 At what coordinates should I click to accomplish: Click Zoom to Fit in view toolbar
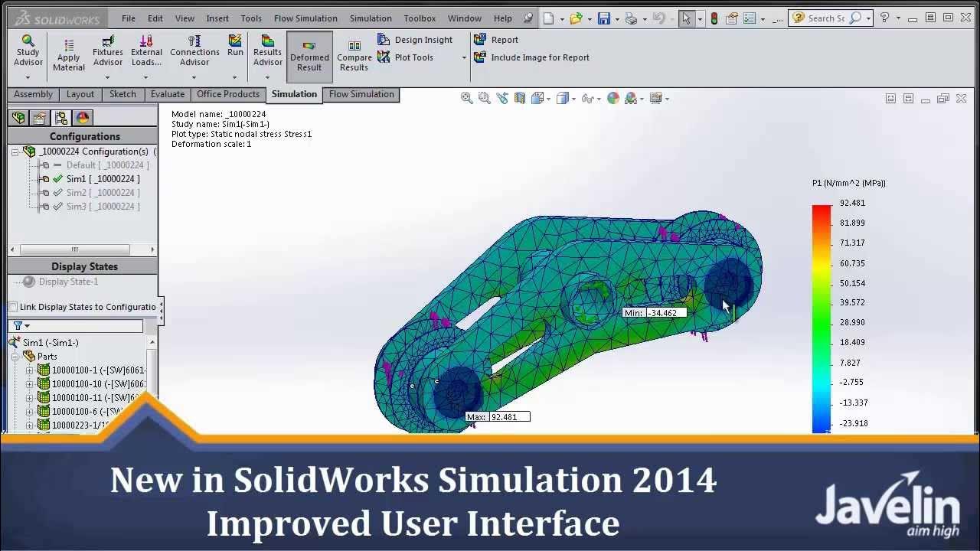(467, 98)
